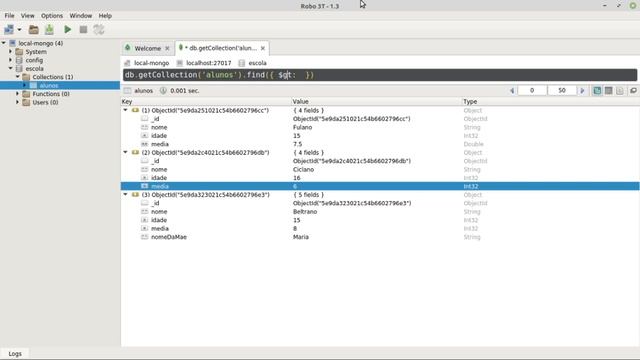Select the config database tree item
The image size is (640, 360).
pos(34,60)
